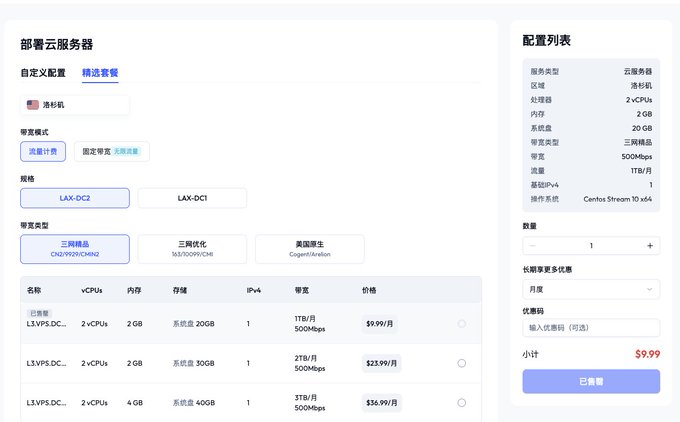Click the 系统盘 40GB storage cell
680x422 pixels.
tap(194, 403)
